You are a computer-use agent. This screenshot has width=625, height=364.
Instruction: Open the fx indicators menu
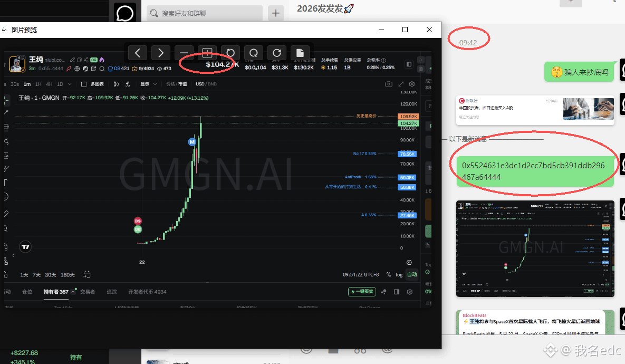(x=128, y=84)
